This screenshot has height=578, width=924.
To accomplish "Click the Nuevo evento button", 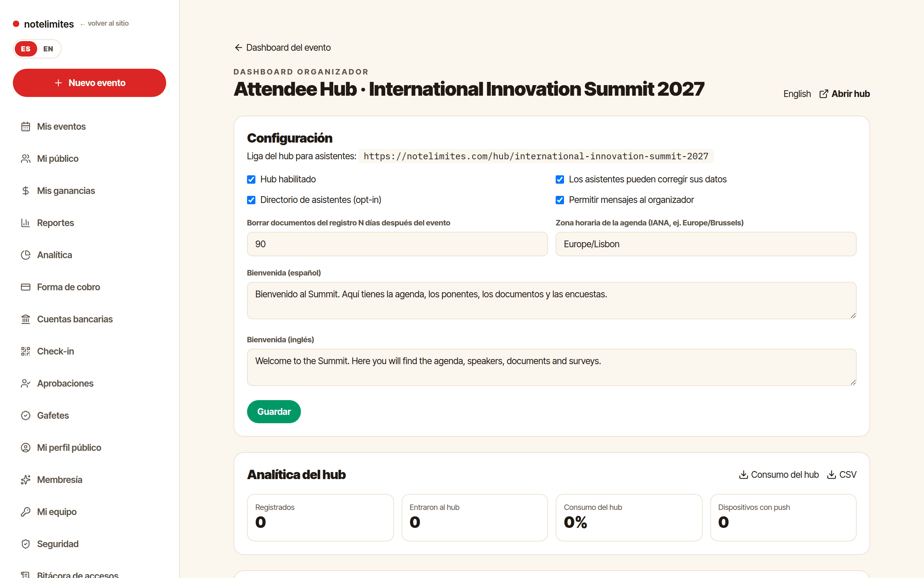I will pos(89,83).
